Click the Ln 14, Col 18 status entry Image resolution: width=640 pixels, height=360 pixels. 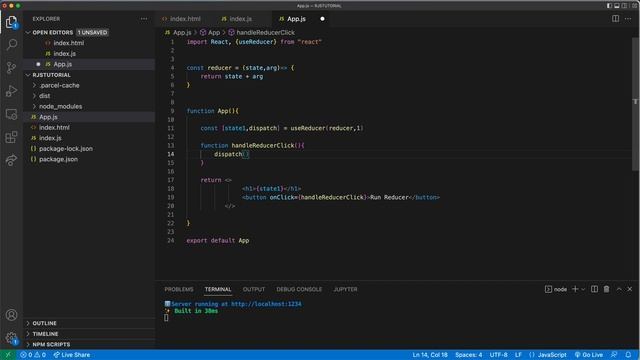[x=430, y=355]
